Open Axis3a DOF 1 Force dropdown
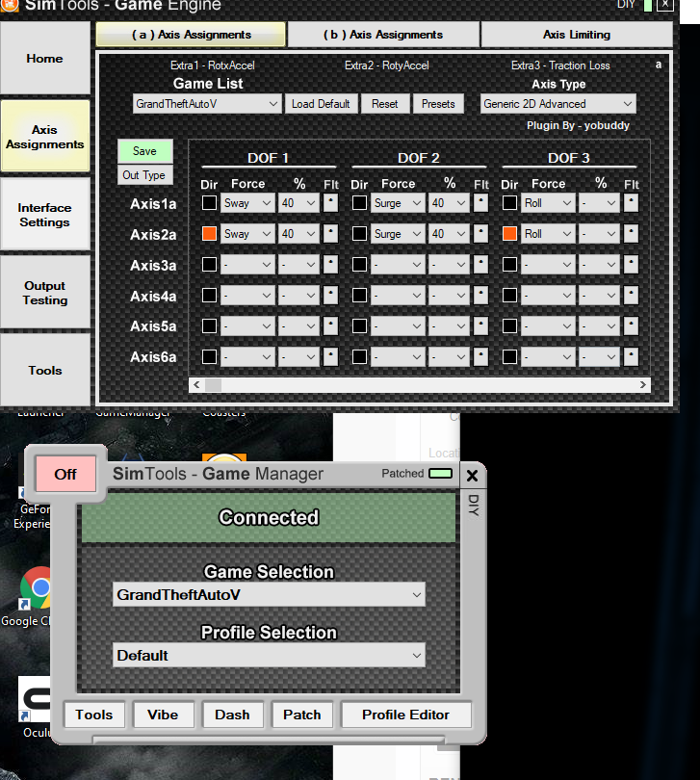 click(x=247, y=265)
